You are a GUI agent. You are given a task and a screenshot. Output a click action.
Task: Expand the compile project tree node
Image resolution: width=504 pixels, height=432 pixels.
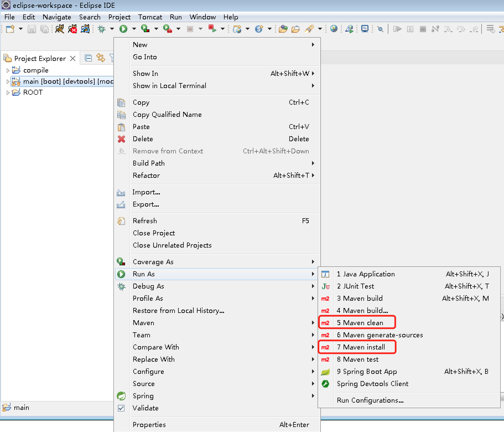tap(8, 71)
